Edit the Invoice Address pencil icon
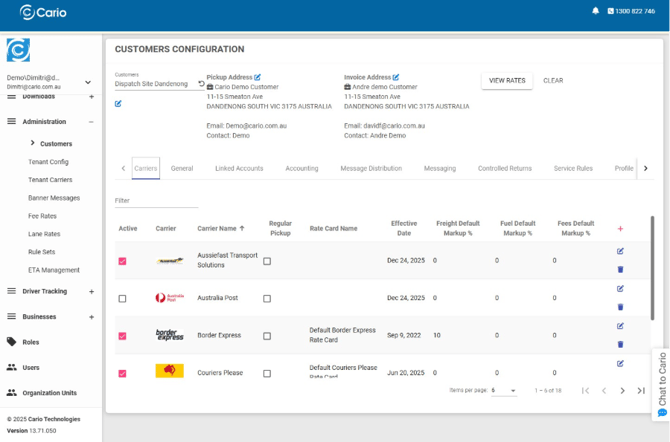 396,77
